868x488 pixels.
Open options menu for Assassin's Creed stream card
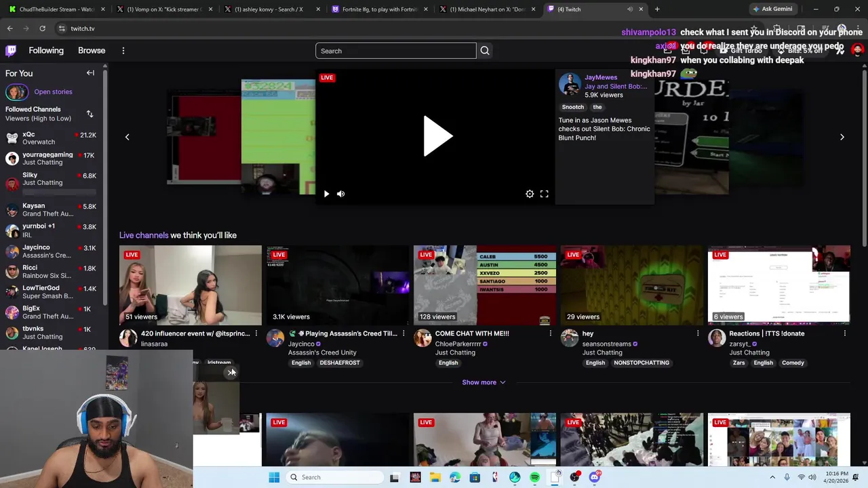click(x=403, y=333)
